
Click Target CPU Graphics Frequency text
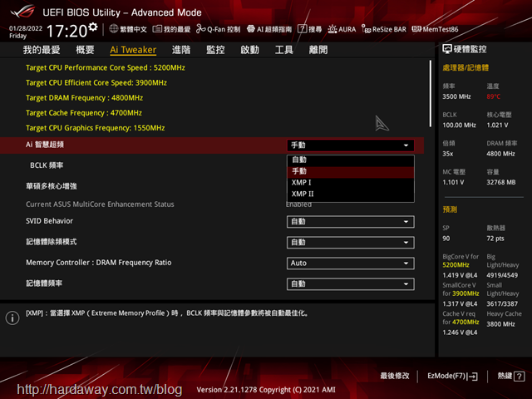point(95,128)
